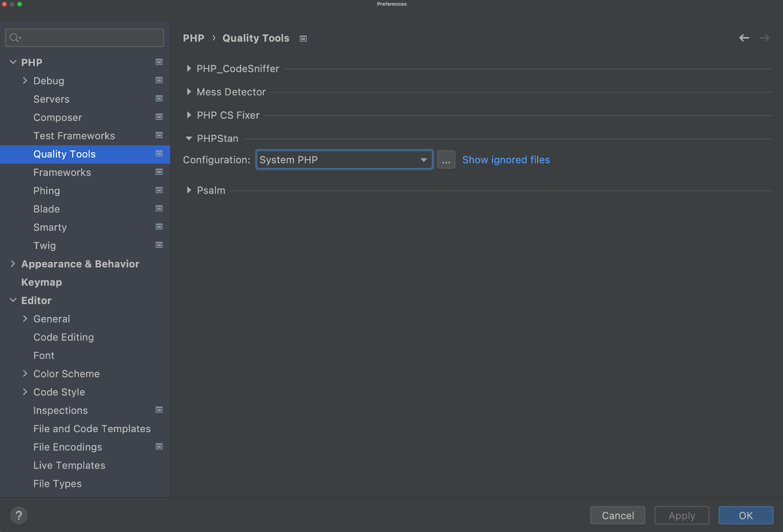Expand the Psalm section
Viewport: 783px width, 532px height.
189,190
